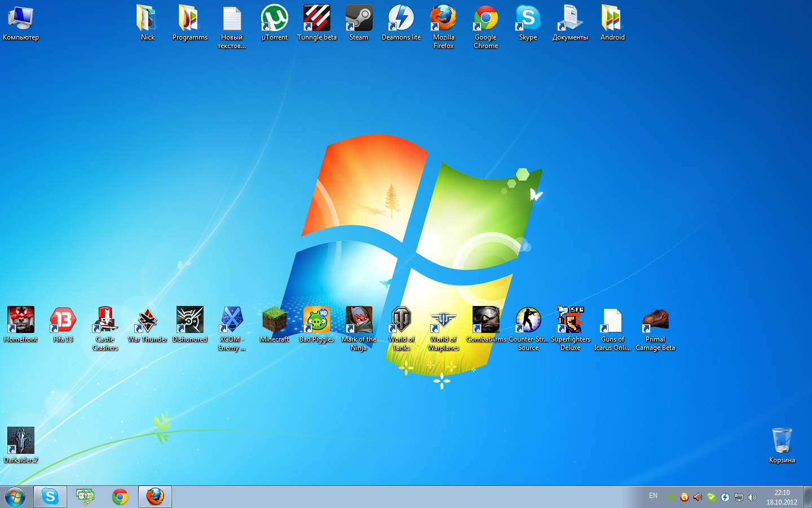Select the Fifa 13 shortcut
812x508 pixels.
pyautogui.click(x=63, y=325)
